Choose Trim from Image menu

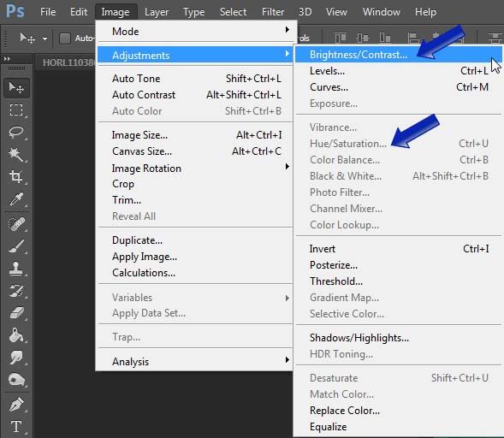pos(195,200)
